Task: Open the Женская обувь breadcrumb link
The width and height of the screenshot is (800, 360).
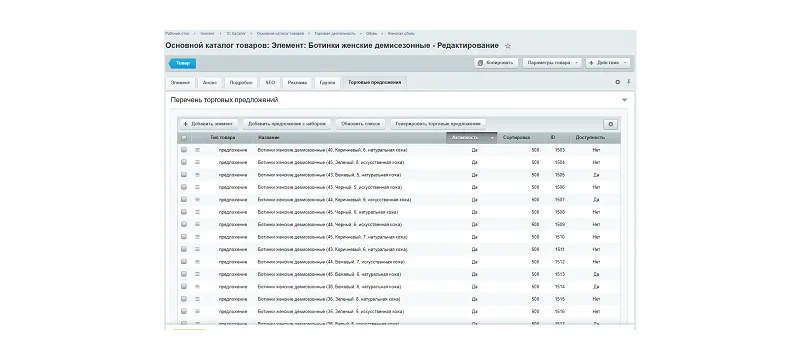Action: 401,34
